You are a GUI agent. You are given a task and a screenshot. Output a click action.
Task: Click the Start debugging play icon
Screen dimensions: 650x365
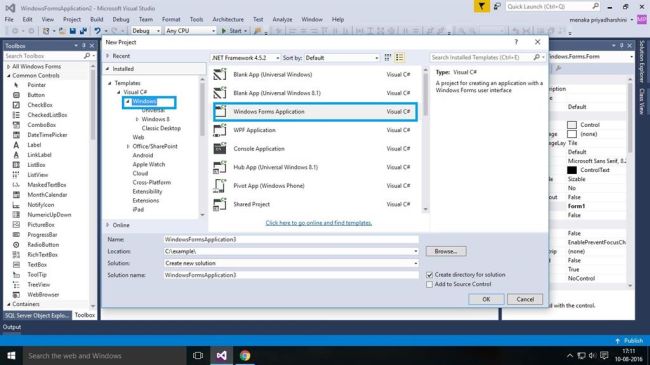pyautogui.click(x=224, y=31)
